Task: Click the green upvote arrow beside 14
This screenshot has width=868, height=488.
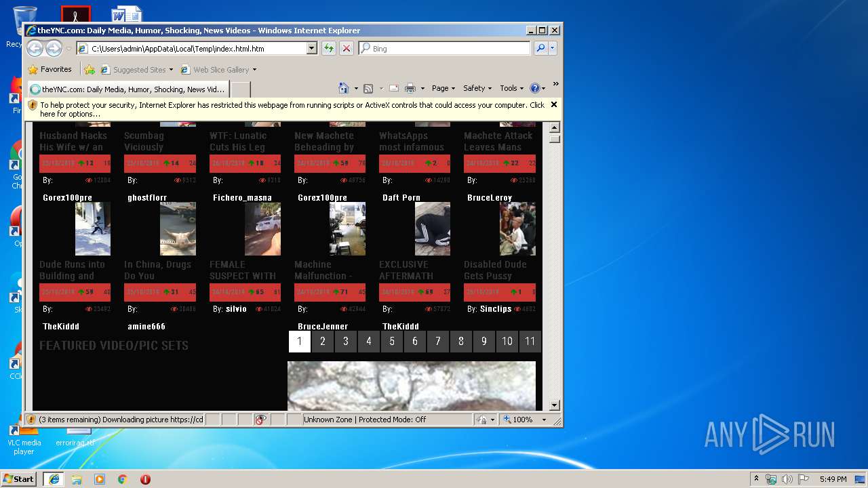Action: [167, 163]
